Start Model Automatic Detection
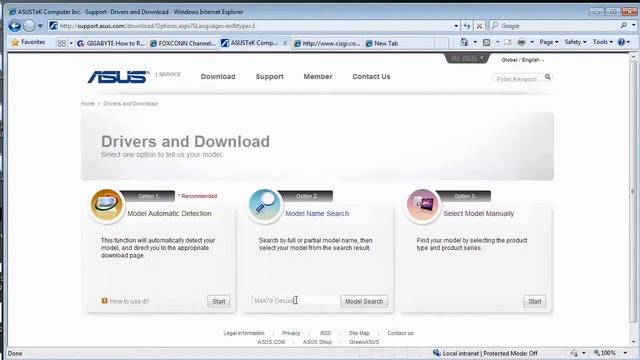 [x=218, y=301]
